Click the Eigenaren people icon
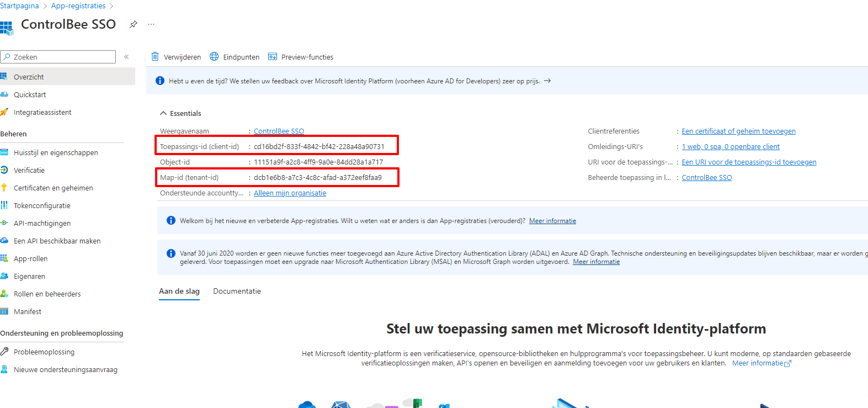The image size is (868, 408). coord(4,276)
